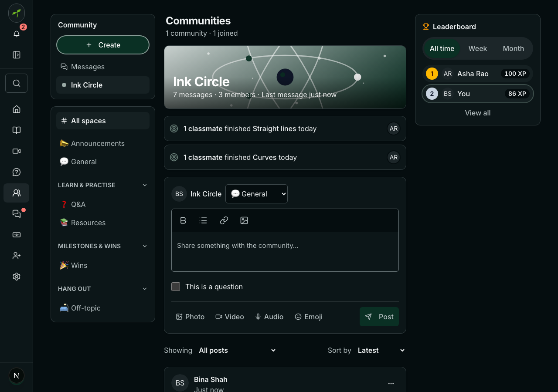Screen dimensions: 558x392
Task: Click the Post button
Action: click(379, 317)
